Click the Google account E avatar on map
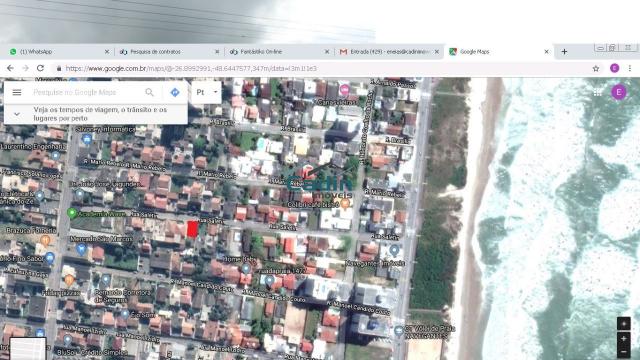The image size is (640, 360). pyautogui.click(x=619, y=92)
